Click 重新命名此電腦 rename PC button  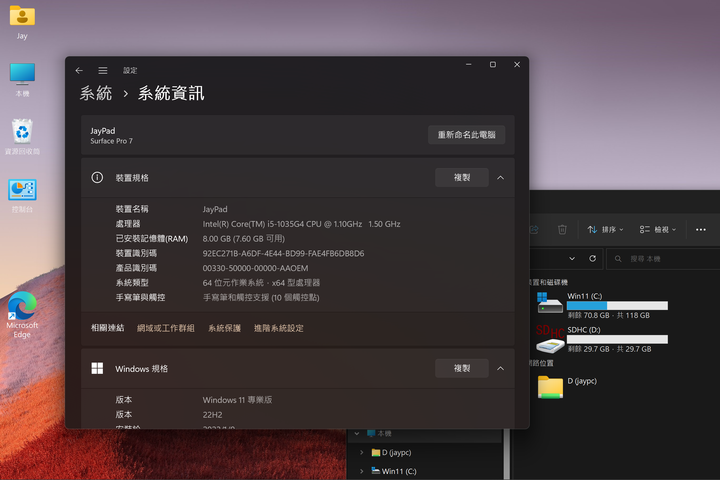pyautogui.click(x=467, y=135)
